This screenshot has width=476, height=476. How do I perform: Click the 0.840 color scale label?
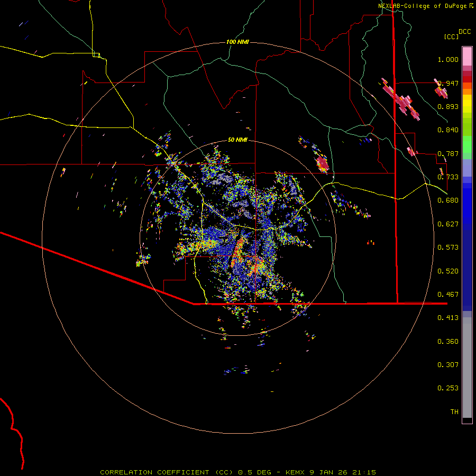click(x=448, y=130)
